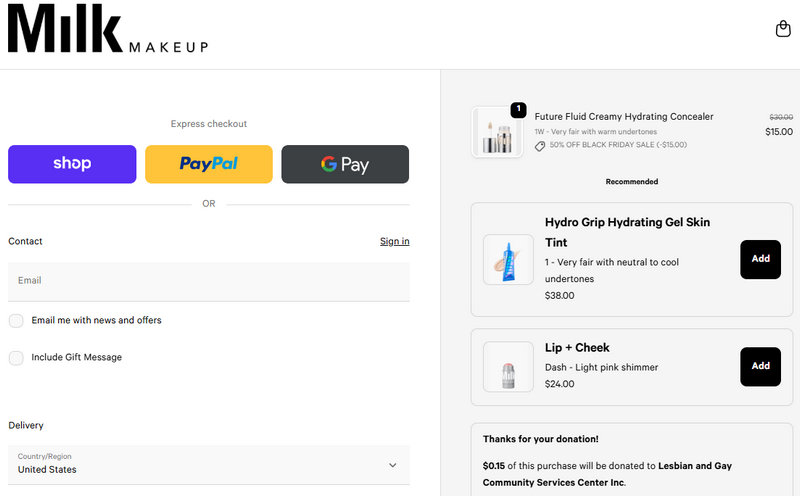This screenshot has height=496, width=800.
Task: Add Lip + Cheek to order
Action: [760, 366]
